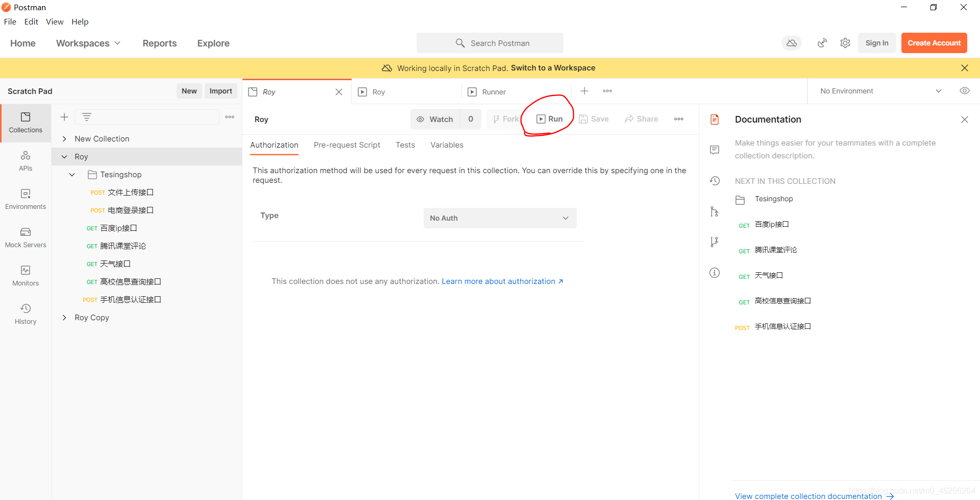
Task: Click the capture requests satellite icon
Action: [822, 43]
